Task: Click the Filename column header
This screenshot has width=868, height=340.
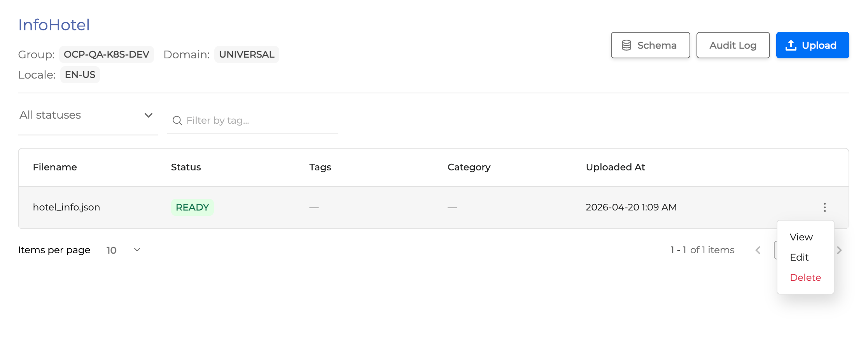Action: [x=55, y=167]
